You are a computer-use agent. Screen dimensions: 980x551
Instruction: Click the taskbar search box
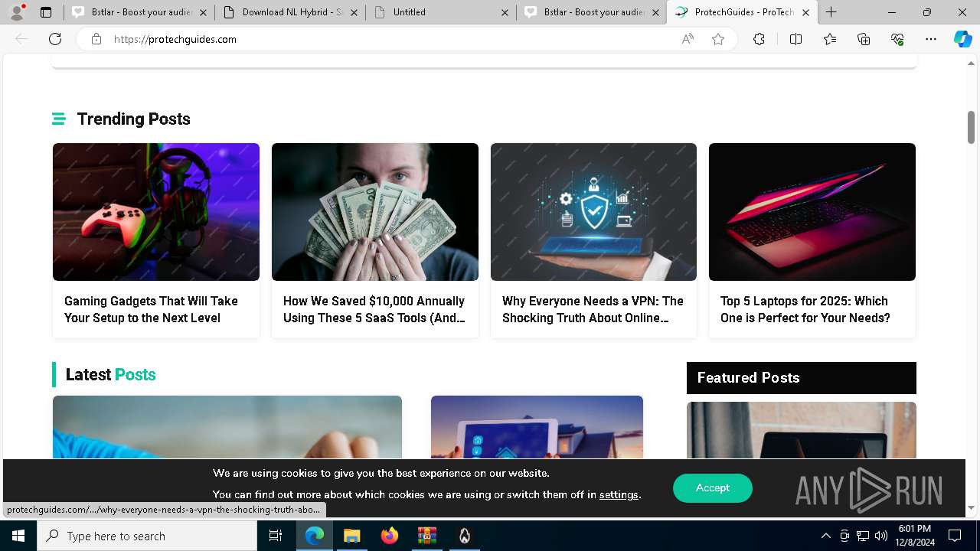147,536
